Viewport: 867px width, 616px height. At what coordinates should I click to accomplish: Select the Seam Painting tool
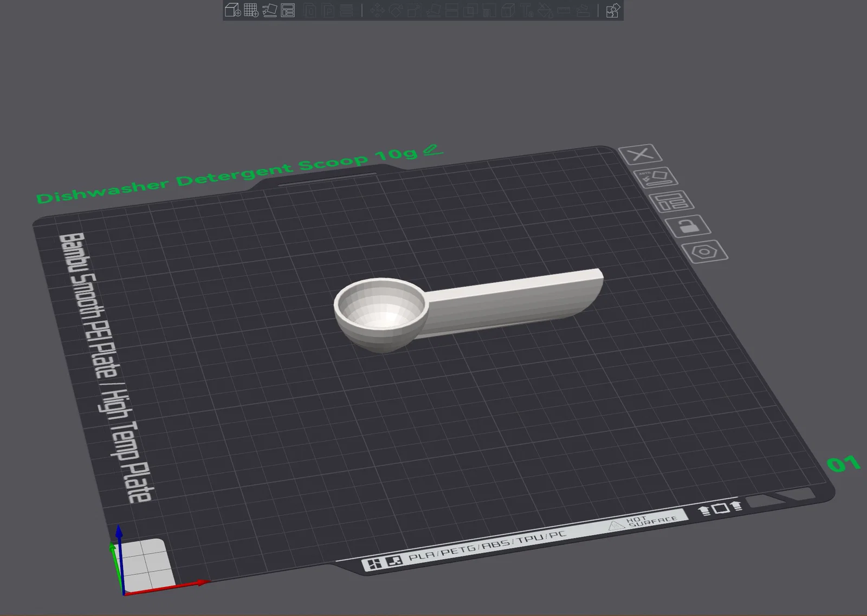[x=508, y=10]
